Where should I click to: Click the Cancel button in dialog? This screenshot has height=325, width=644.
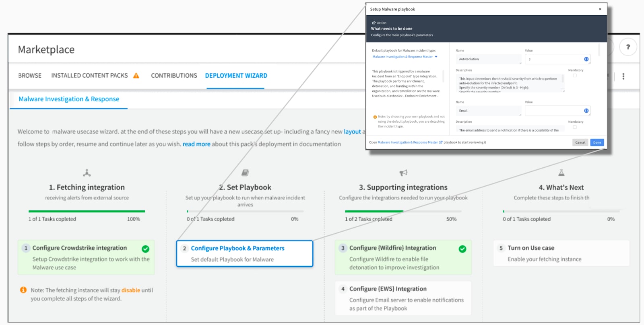[x=580, y=142]
